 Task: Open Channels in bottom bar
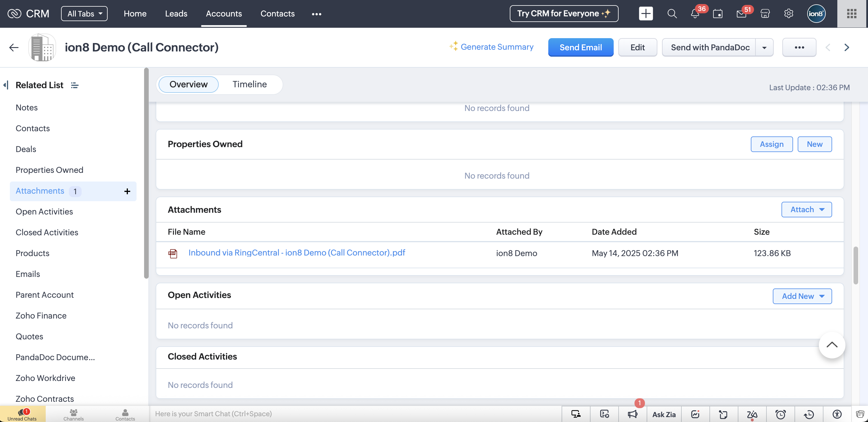tap(73, 414)
